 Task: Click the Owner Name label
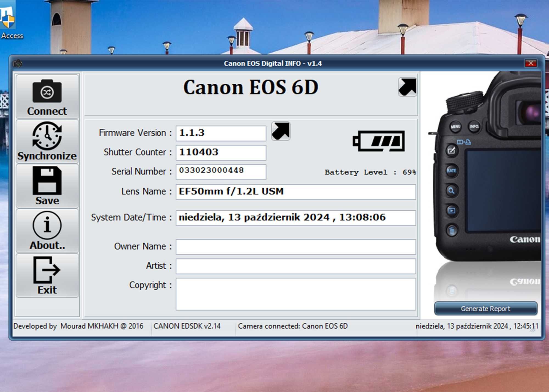143,246
